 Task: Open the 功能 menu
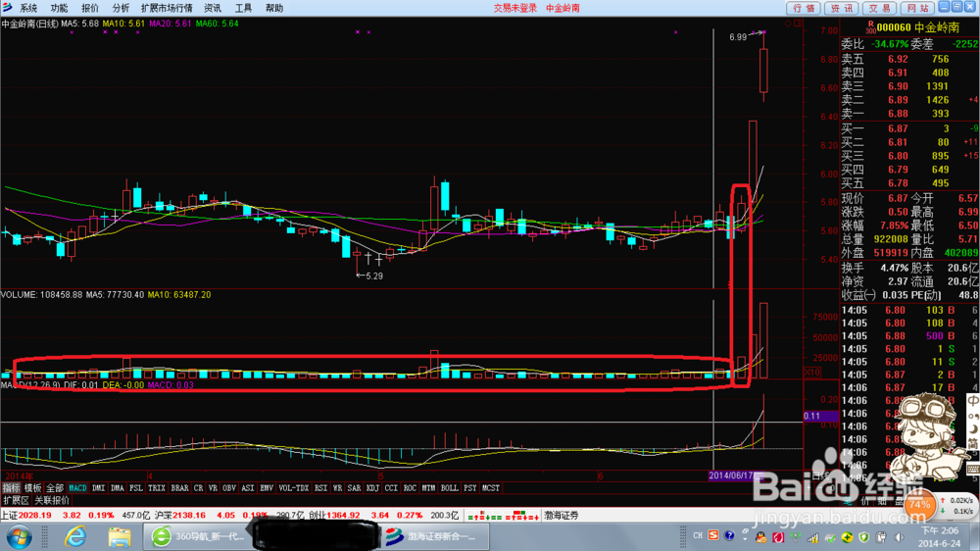(60, 8)
